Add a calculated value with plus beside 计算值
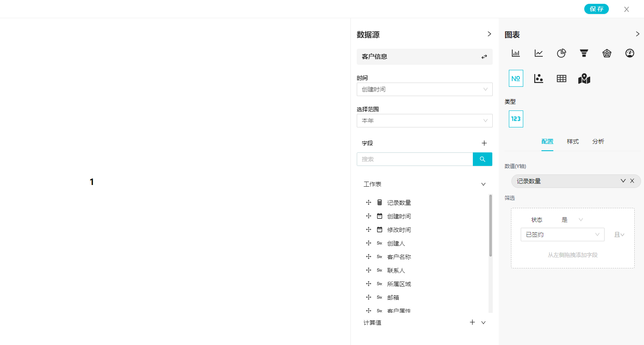644x345 pixels. pos(472,322)
